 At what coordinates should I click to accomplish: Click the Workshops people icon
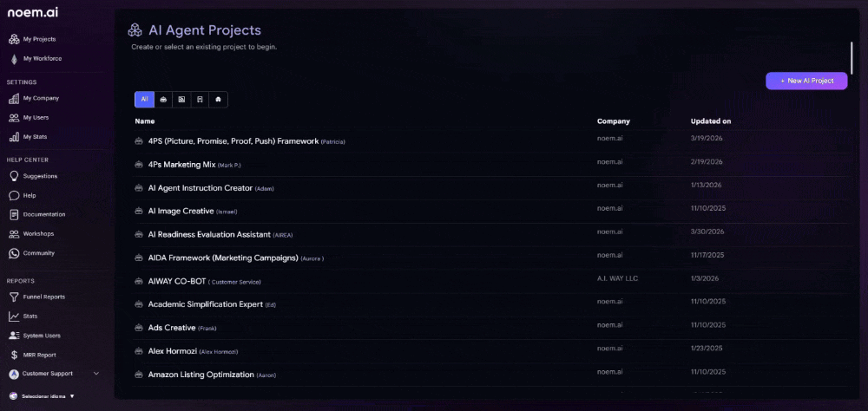pos(14,234)
